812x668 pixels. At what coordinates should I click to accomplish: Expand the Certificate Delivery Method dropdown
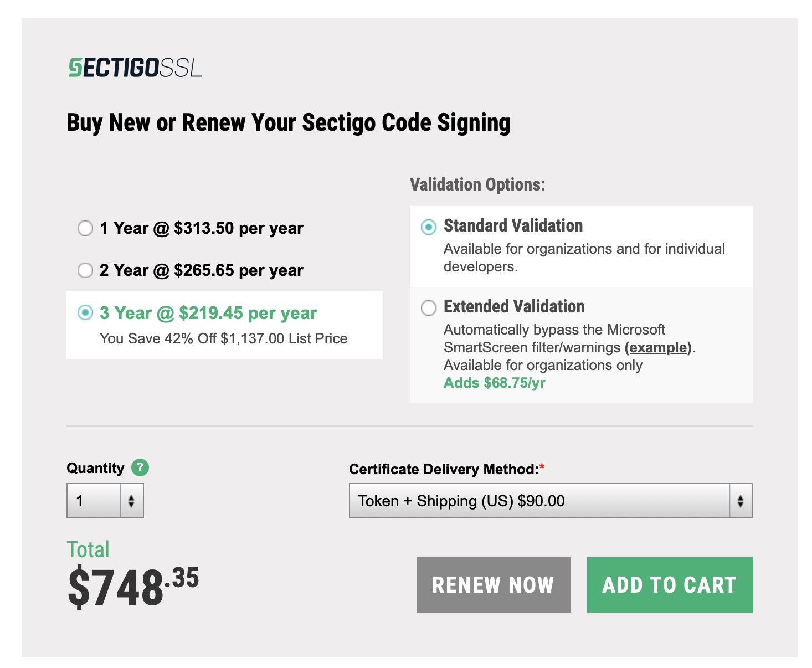551,501
